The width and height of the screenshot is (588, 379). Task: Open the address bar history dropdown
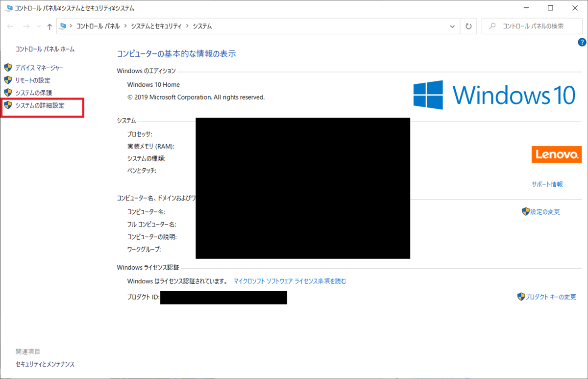(452, 26)
